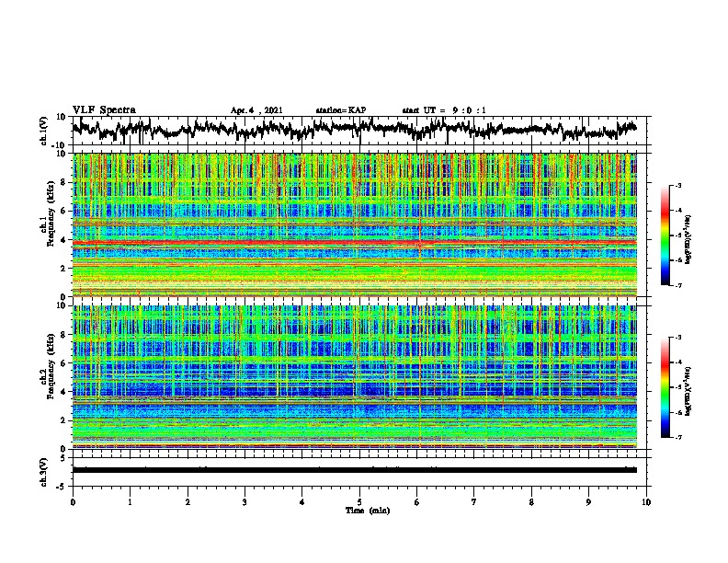Click the time axis tick label '6'
Viewport: 728px width, 563px height.
417,502
